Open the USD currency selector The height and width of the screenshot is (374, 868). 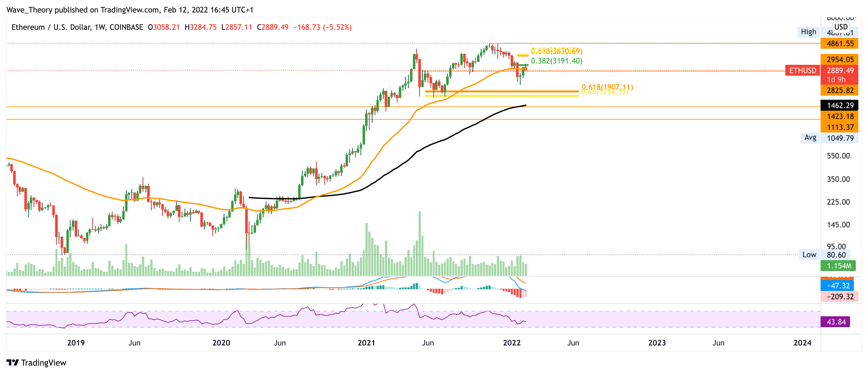pyautogui.click(x=840, y=27)
